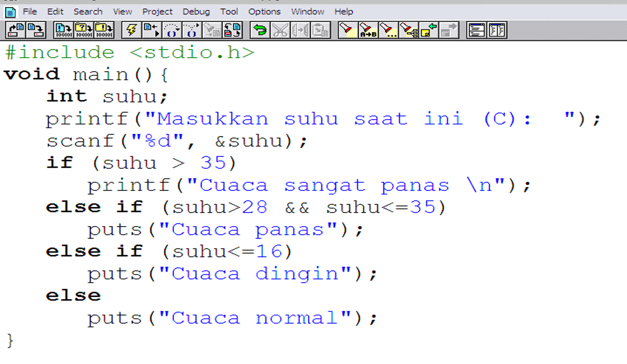Viewport: 627px width, 364px height.
Task: Open the Project menu
Action: pyautogui.click(x=158, y=11)
